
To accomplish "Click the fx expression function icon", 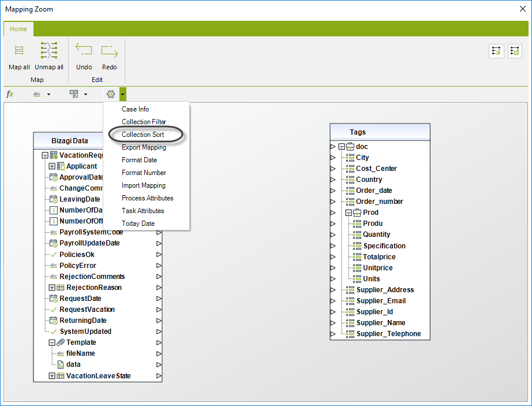I will tap(10, 94).
